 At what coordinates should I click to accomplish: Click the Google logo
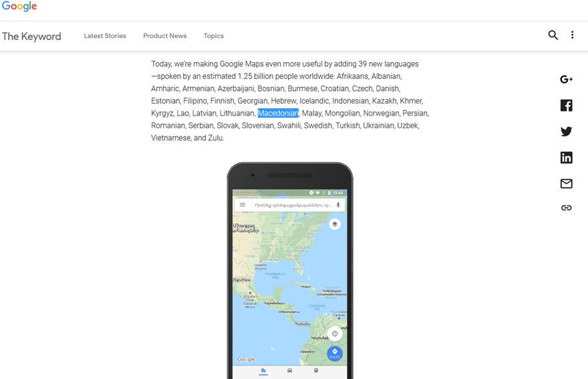point(19,7)
